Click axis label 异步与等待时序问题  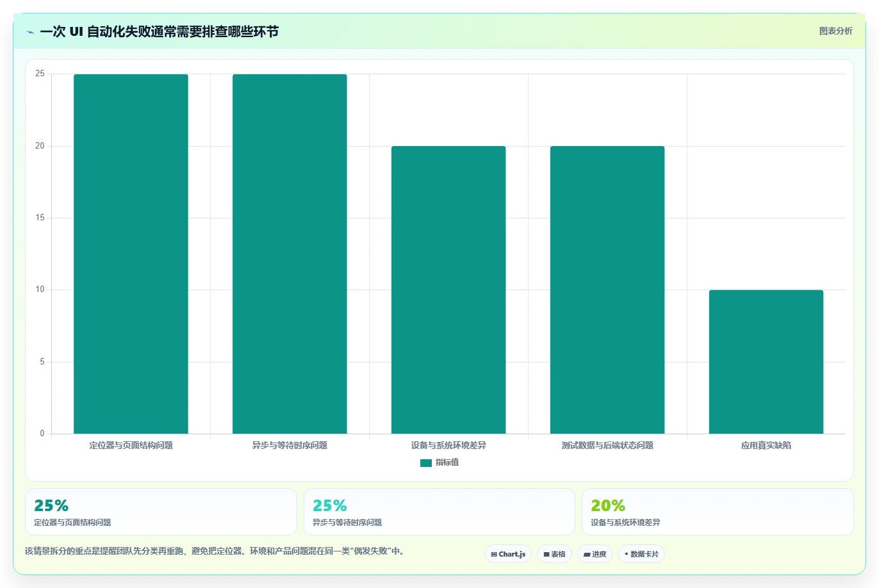(290, 445)
